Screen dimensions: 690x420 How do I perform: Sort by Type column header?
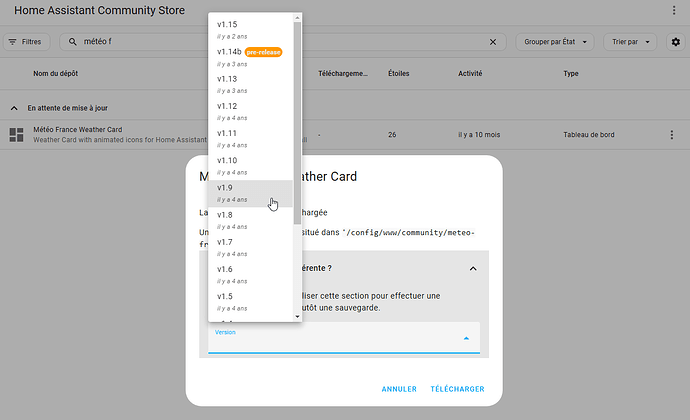(571, 74)
